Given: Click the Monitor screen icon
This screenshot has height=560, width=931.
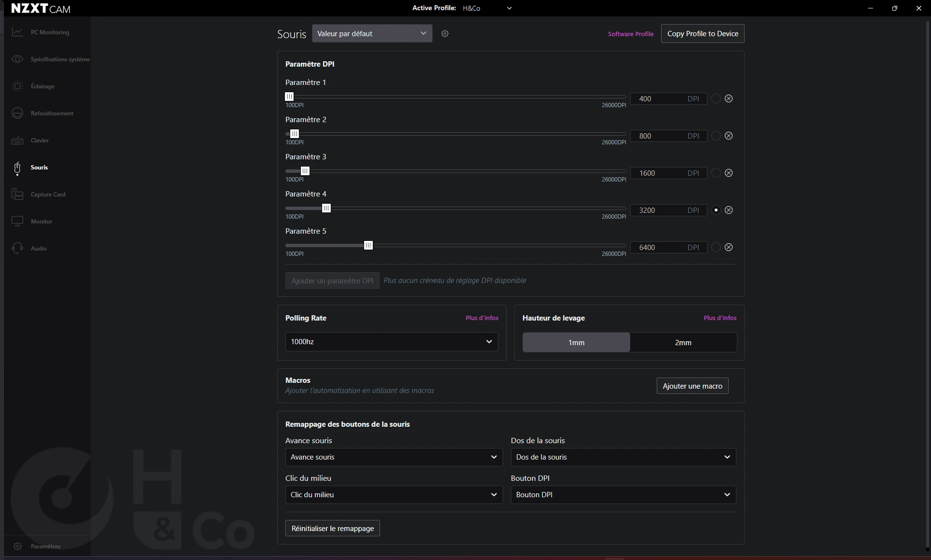Looking at the screenshot, I should (x=17, y=221).
